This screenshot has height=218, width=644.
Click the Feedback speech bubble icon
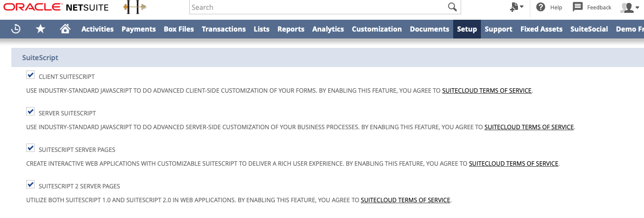tap(577, 7)
